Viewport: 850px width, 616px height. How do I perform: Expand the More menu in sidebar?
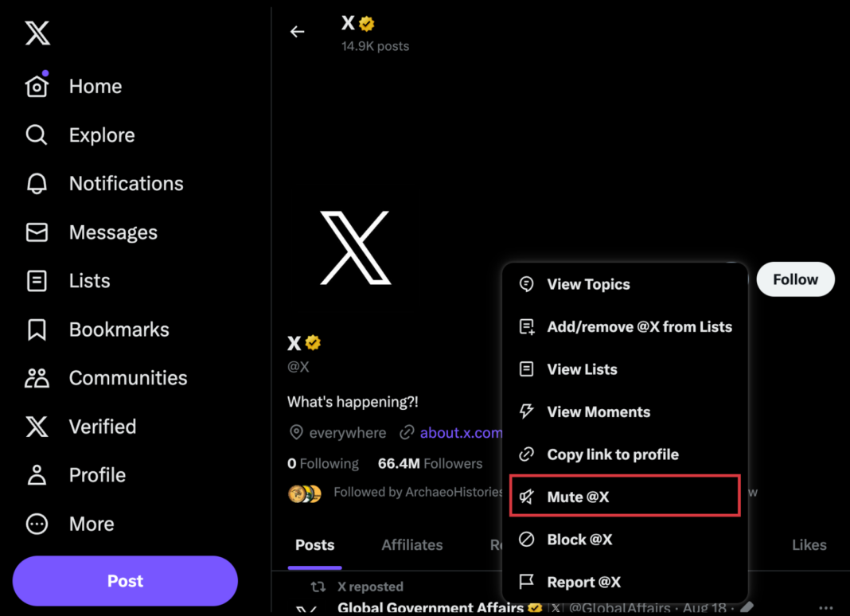pyautogui.click(x=91, y=524)
